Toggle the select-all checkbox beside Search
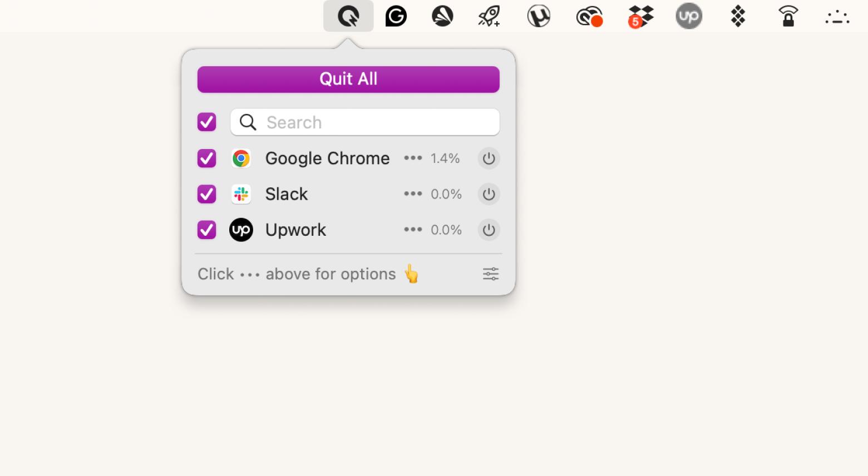Screen dimensions: 868x476 coord(206,122)
